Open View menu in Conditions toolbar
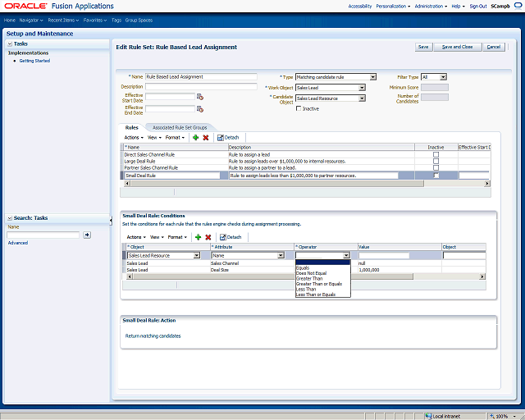 pyautogui.click(x=157, y=237)
